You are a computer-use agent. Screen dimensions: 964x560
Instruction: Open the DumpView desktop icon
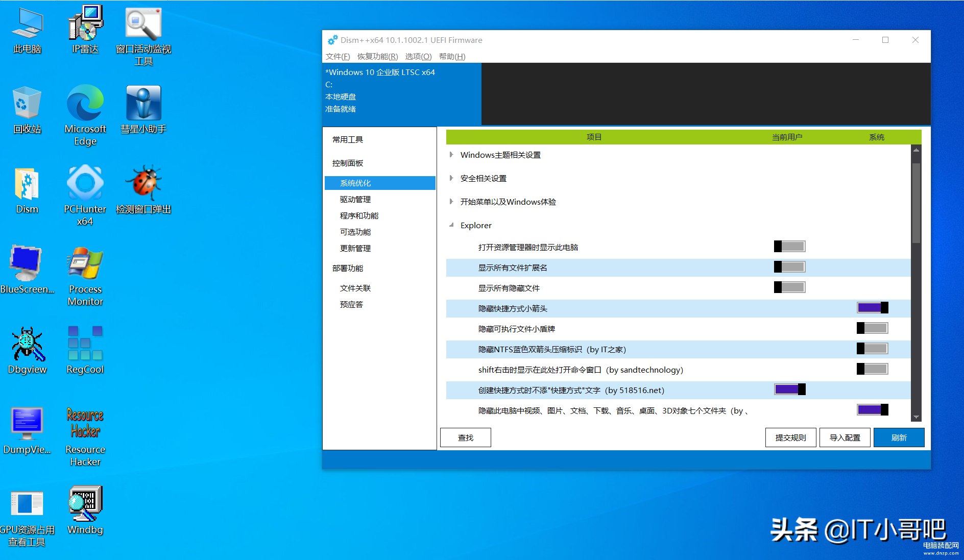[x=27, y=430]
